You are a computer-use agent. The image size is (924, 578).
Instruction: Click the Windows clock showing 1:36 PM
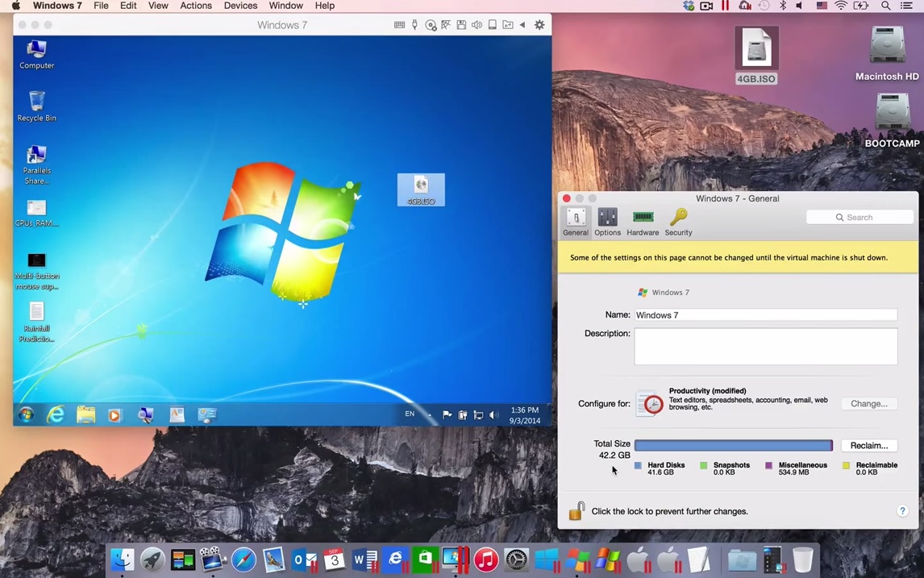524,415
